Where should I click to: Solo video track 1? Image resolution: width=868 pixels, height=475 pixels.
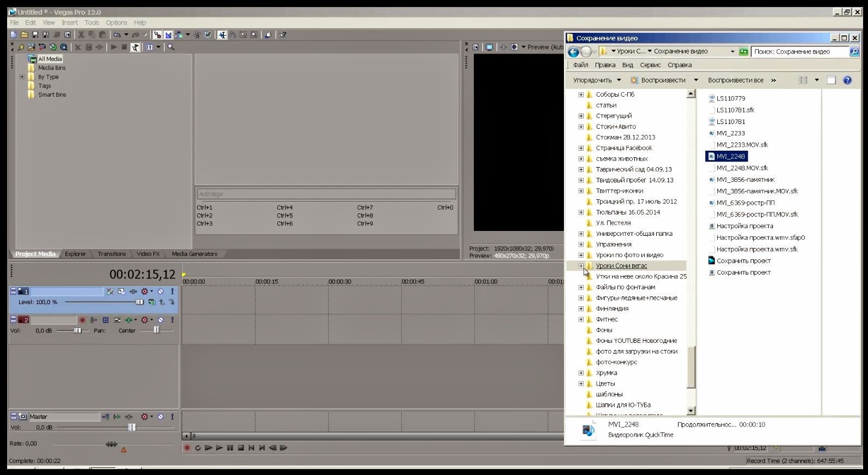coord(172,292)
